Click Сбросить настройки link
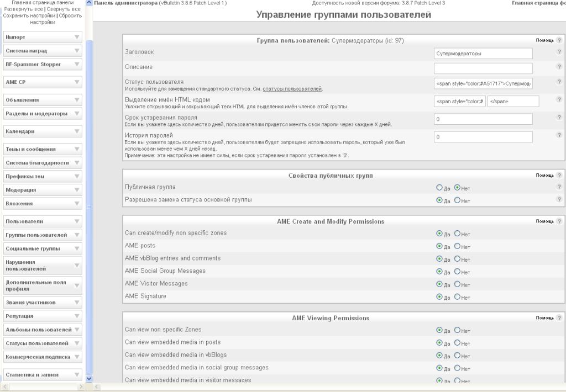This screenshot has height=392, width=566. click(x=56, y=19)
